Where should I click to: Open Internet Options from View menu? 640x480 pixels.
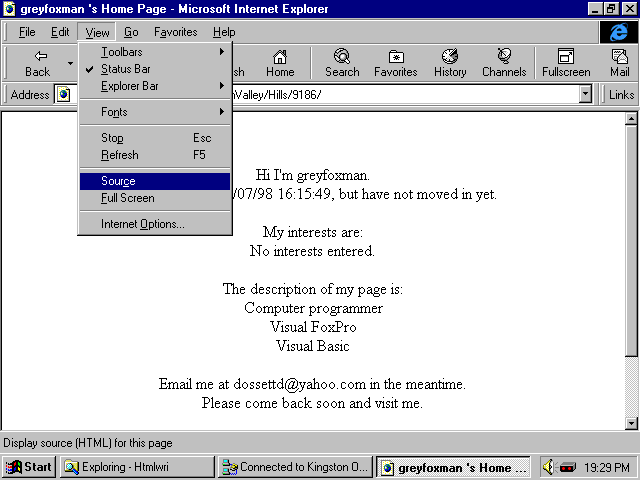coord(155,224)
